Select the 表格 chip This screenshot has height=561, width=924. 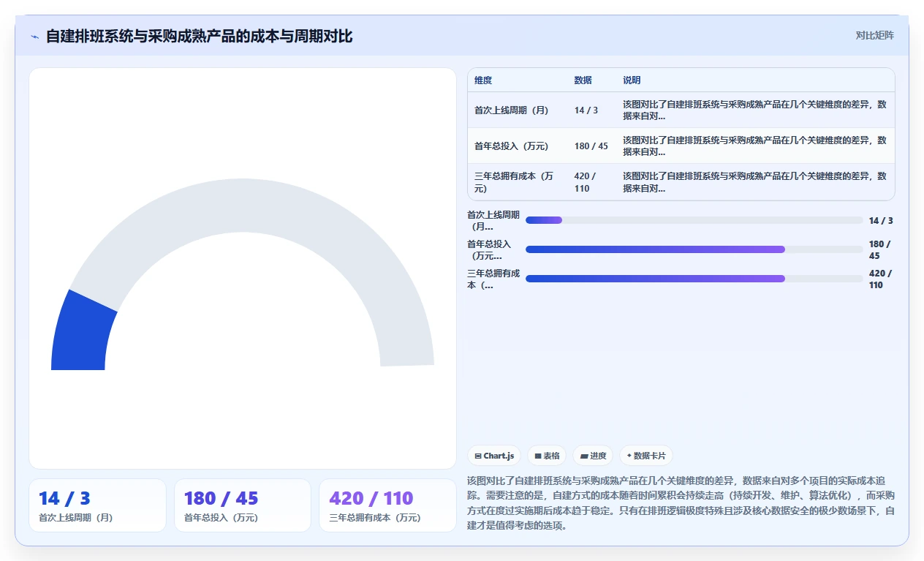coord(547,456)
